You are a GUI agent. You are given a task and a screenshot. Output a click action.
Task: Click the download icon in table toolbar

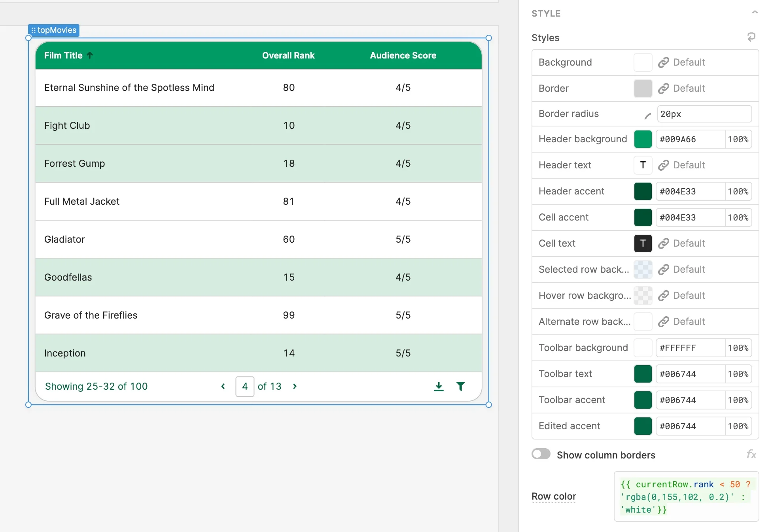[x=439, y=387]
